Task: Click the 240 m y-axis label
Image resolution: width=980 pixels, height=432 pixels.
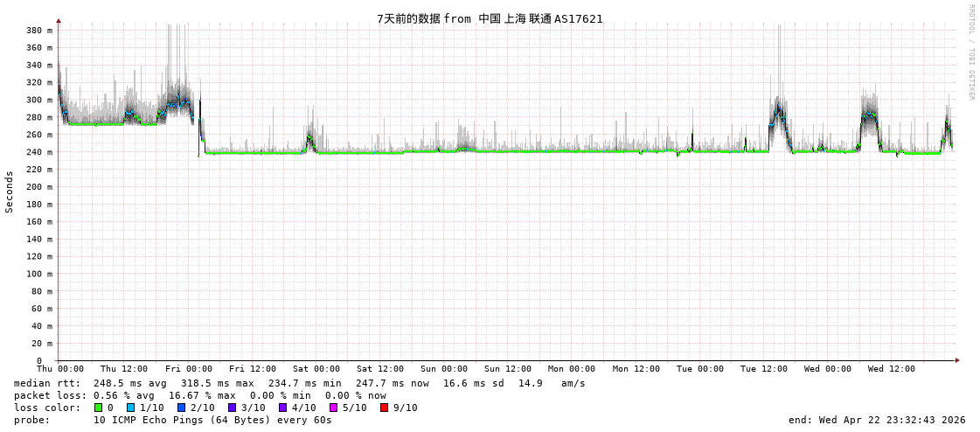Action: click(x=38, y=152)
